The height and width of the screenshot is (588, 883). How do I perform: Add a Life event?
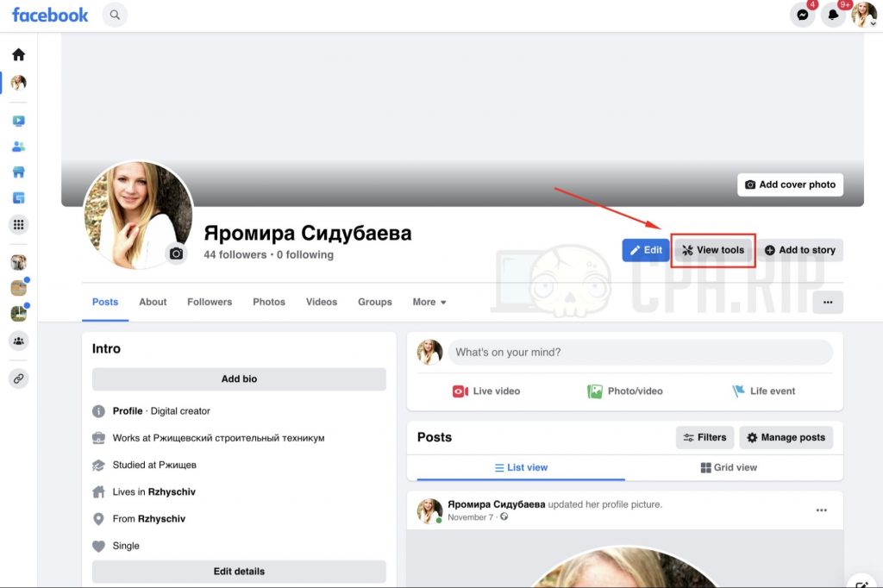(x=764, y=391)
